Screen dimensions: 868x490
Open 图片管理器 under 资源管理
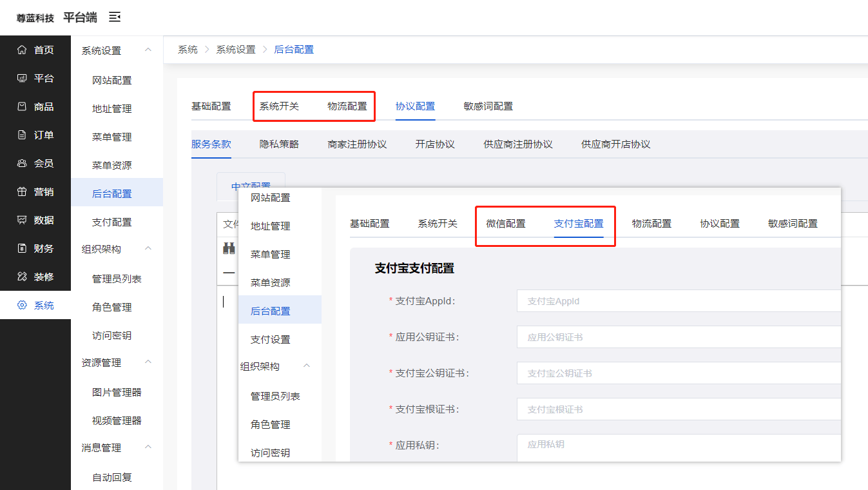click(117, 393)
